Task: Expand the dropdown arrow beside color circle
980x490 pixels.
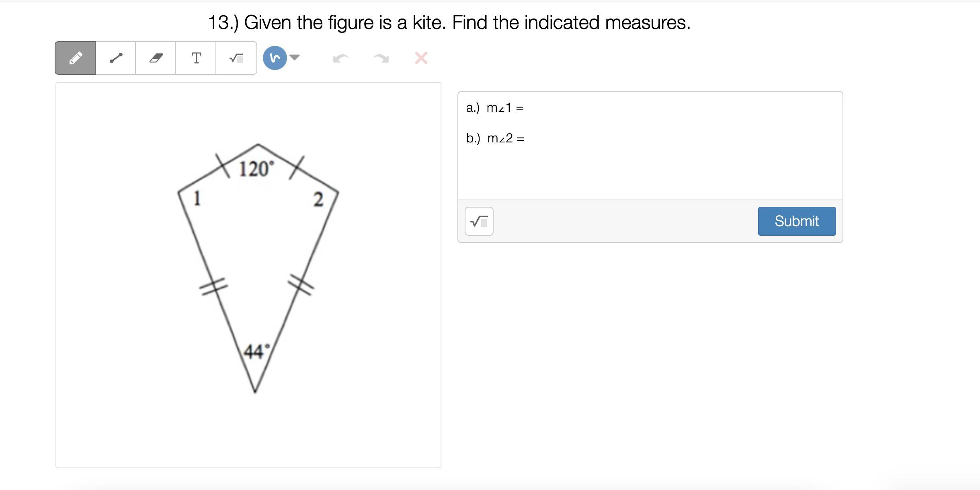Action: (x=295, y=57)
